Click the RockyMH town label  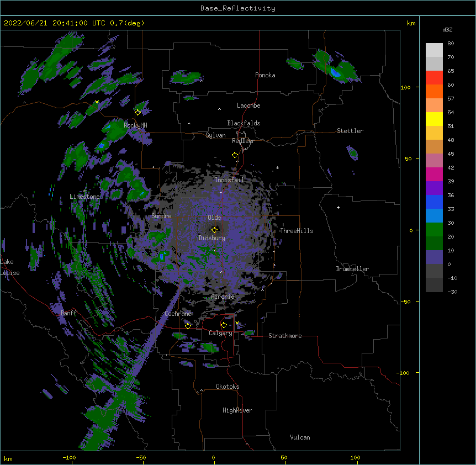[x=135, y=125]
